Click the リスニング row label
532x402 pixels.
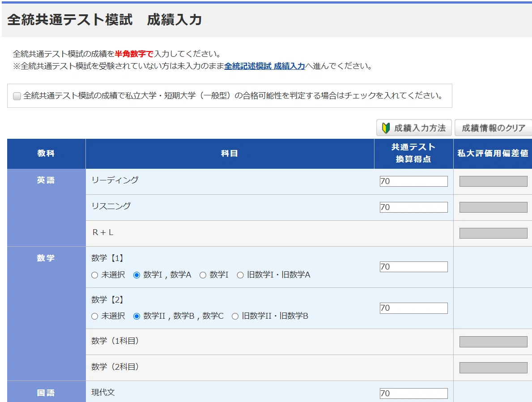[111, 206]
